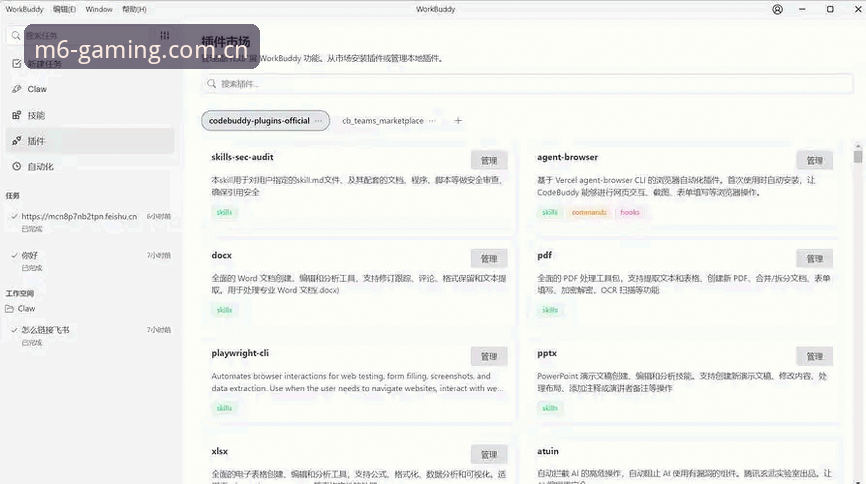
Task: Open the 你好 task in sidebar
Action: click(x=90, y=261)
